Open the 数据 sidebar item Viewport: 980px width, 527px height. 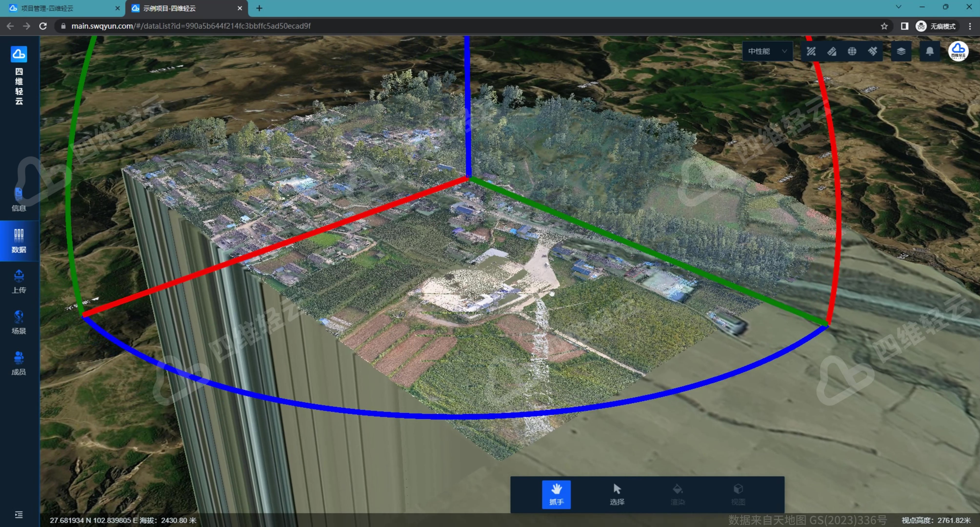pos(19,241)
